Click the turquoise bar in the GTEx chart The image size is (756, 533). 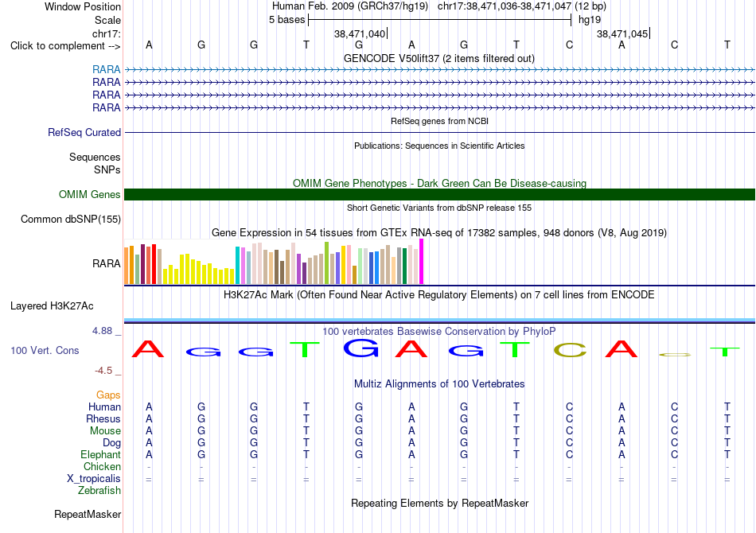[237, 265]
